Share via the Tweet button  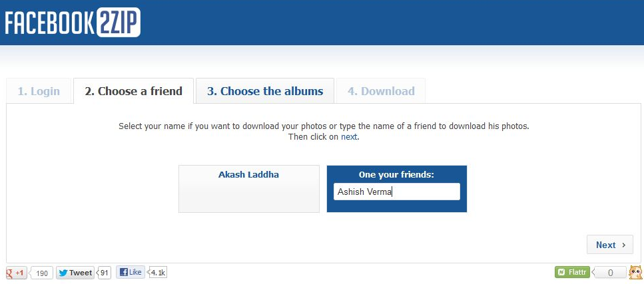(75, 273)
